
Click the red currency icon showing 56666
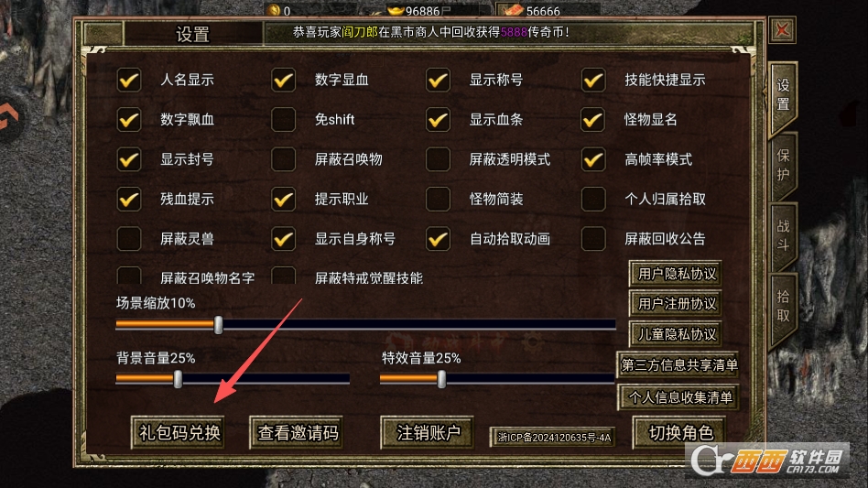coord(512,10)
